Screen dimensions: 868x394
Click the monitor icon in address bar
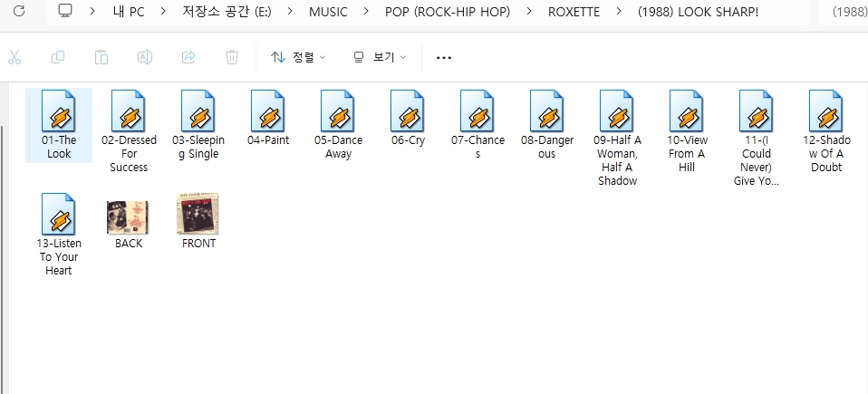[x=65, y=11]
